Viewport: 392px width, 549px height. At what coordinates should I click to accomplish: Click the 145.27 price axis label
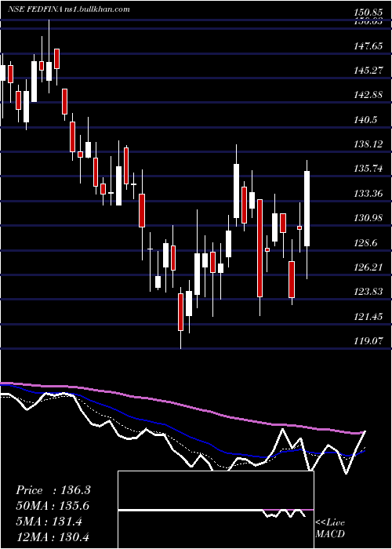[368, 71]
